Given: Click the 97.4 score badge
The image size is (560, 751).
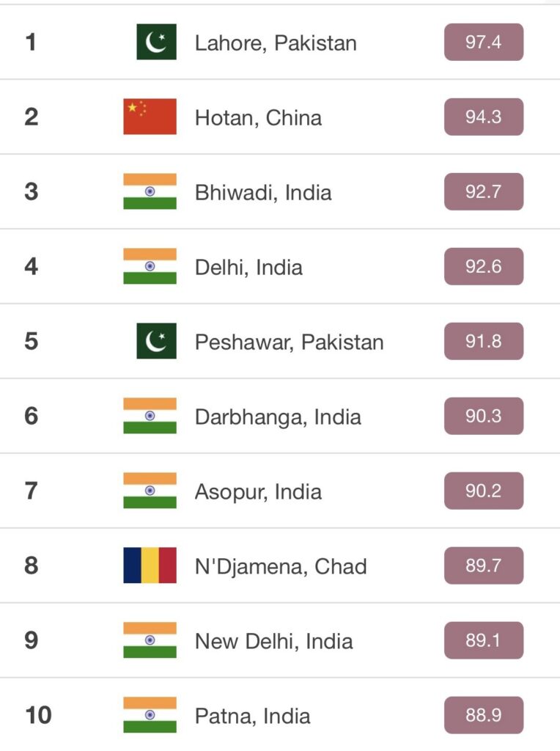Looking at the screenshot, I should [484, 42].
